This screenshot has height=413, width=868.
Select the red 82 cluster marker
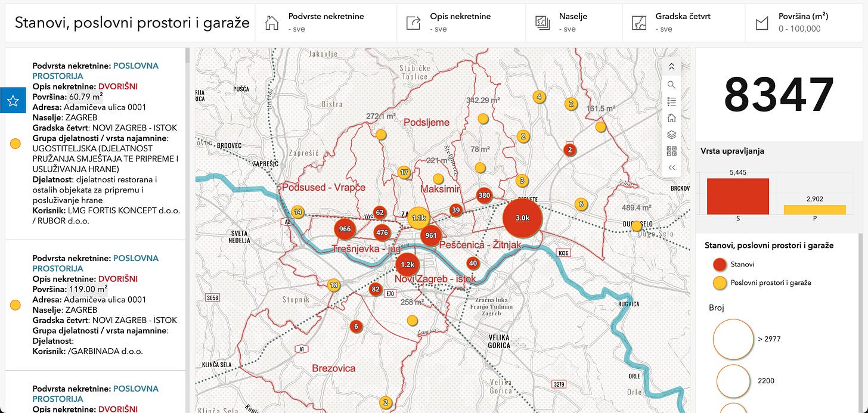[375, 290]
